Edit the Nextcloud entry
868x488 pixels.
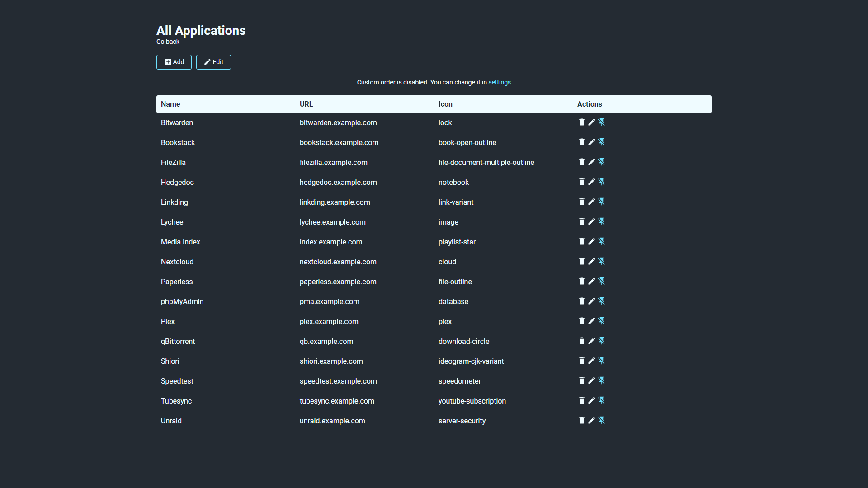point(591,262)
